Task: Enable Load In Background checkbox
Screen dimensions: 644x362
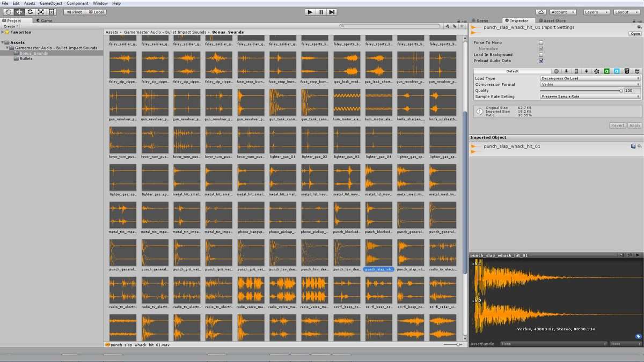Action: pos(541,55)
